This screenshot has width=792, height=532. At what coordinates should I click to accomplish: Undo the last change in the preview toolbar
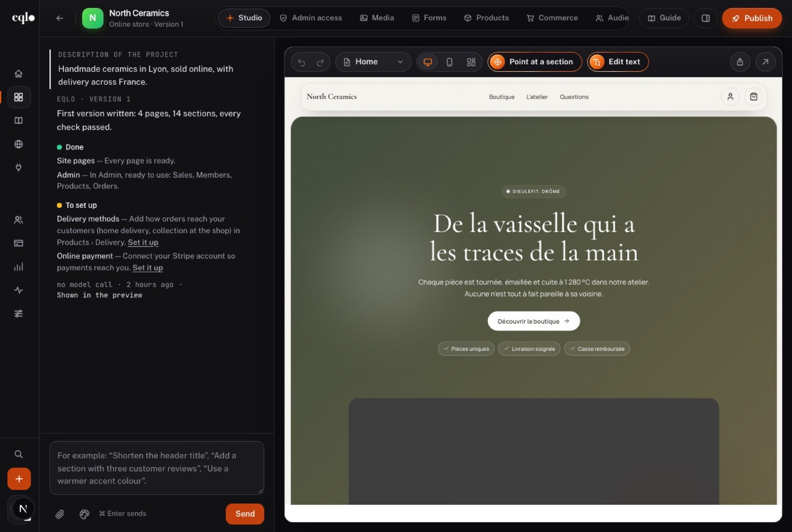click(x=301, y=62)
